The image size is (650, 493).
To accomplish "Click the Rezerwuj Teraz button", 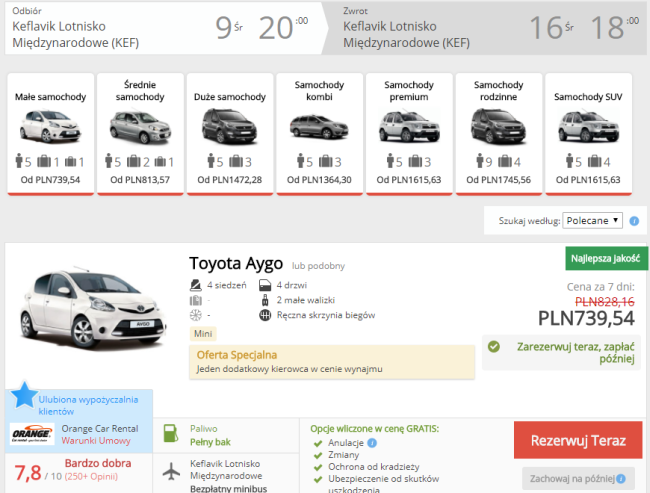I will pyautogui.click(x=578, y=440).
